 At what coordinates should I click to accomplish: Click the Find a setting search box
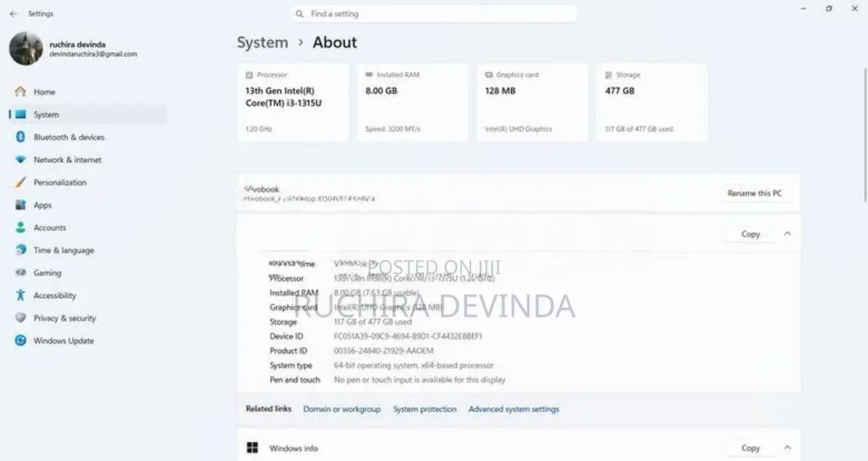click(x=433, y=14)
